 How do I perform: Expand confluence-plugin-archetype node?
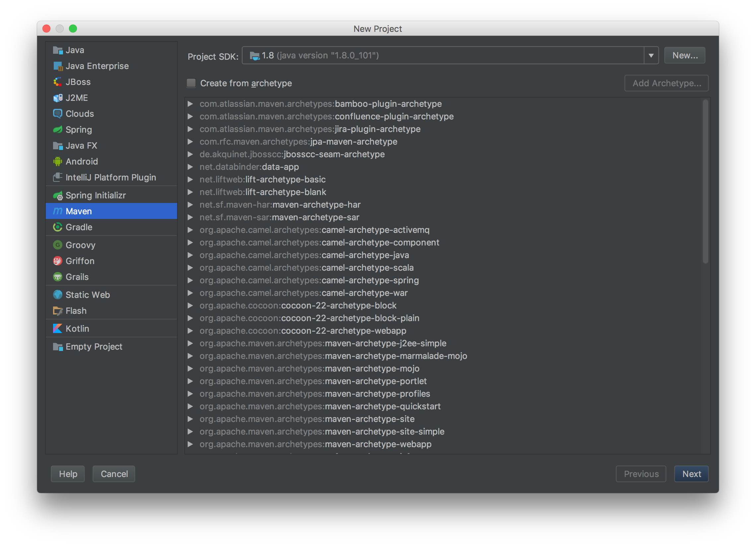click(x=190, y=116)
